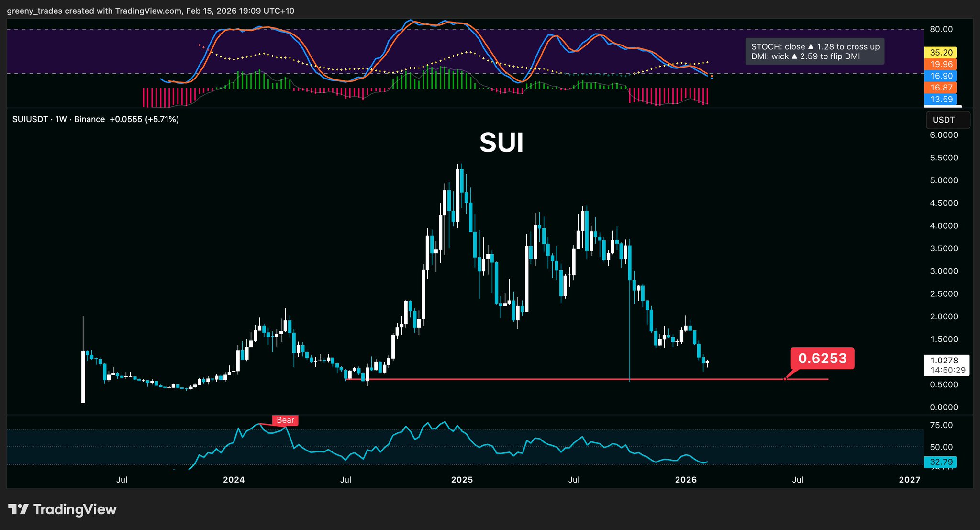Click the TradingView logo icon
The image size is (980, 530).
pos(19,509)
